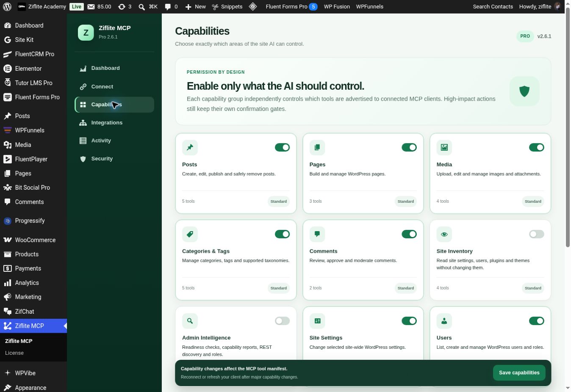571x392 pixels.
Task: Open the New content menu in the admin bar
Action: 195,6
